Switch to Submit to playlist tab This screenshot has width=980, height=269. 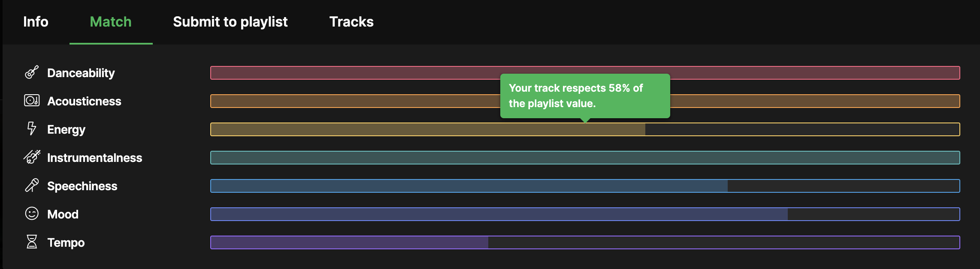230,22
